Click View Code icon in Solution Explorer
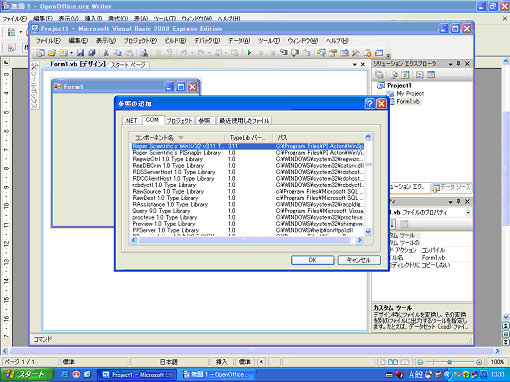 420,75
